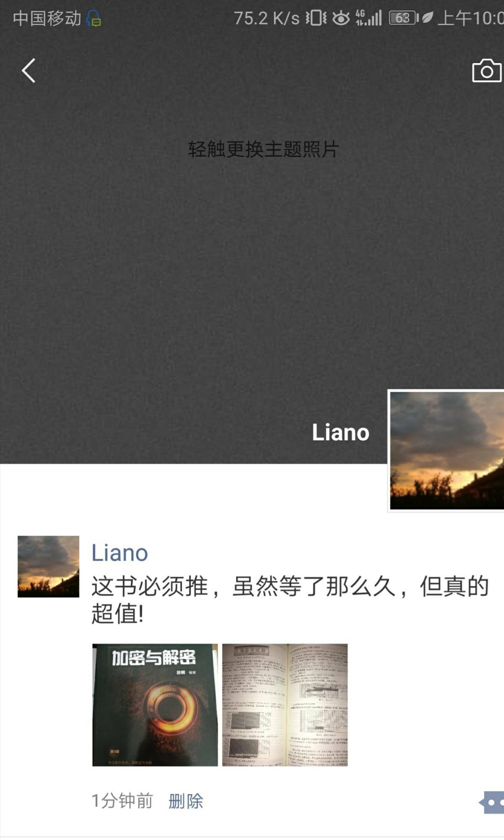The image size is (504, 840).
Task: Tap the leaf power-saving icon
Action: click(428, 18)
